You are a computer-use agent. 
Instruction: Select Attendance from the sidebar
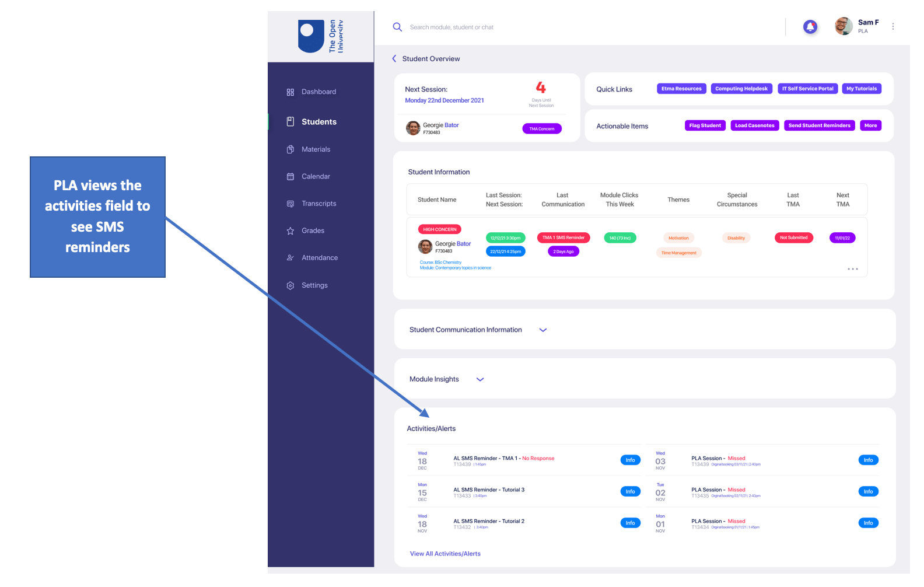pyautogui.click(x=319, y=258)
